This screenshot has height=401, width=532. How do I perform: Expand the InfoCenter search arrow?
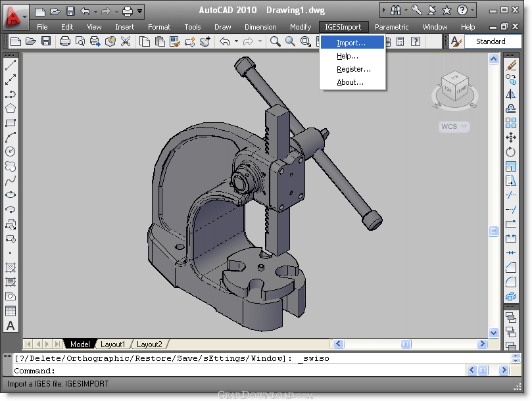point(384,11)
